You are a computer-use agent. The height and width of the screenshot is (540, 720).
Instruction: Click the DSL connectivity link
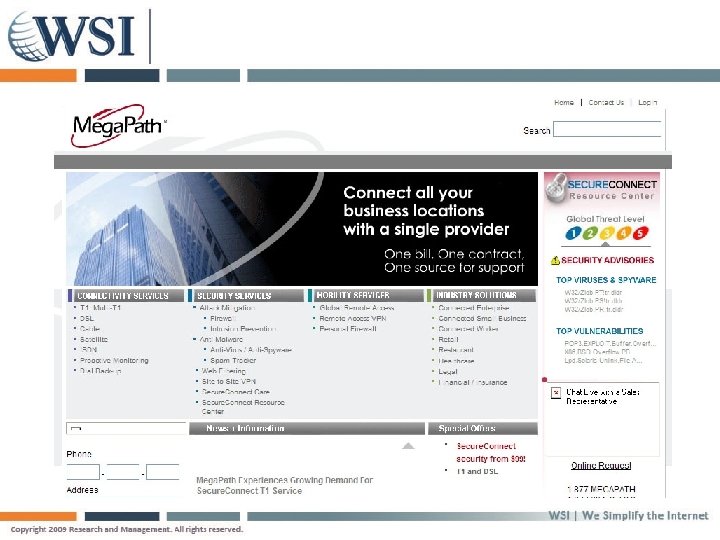click(87, 318)
